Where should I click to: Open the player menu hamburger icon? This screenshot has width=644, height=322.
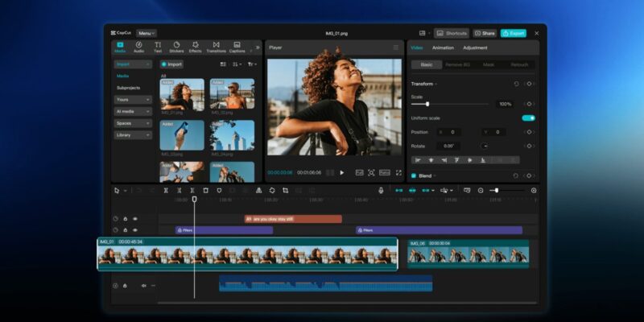[396, 47]
